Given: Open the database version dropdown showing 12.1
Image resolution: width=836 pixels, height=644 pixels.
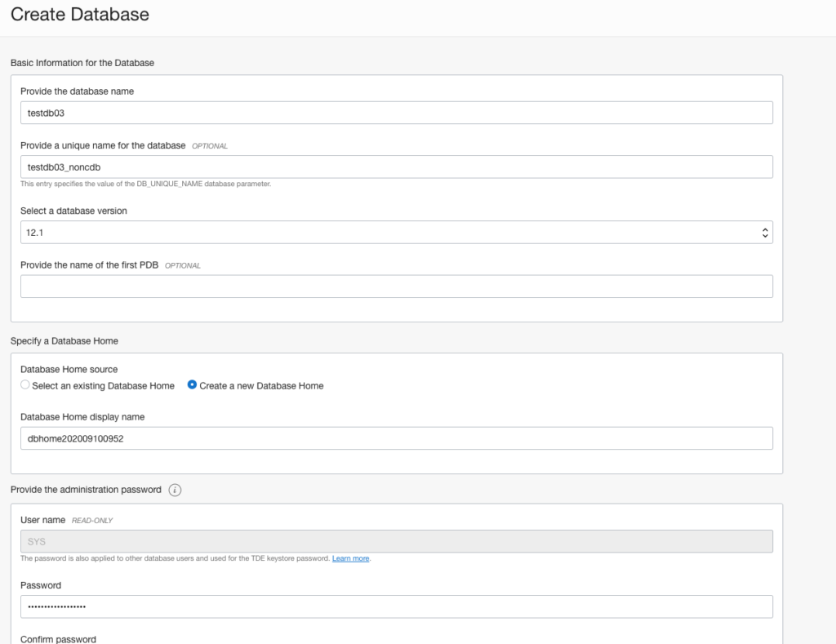Looking at the screenshot, I should point(396,233).
